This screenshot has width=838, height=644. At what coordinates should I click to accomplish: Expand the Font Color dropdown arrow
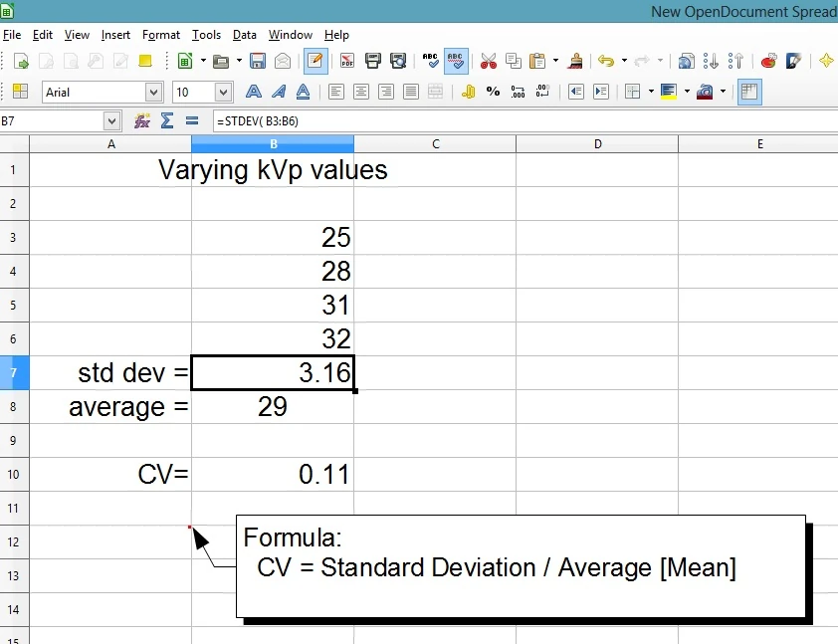click(x=724, y=92)
